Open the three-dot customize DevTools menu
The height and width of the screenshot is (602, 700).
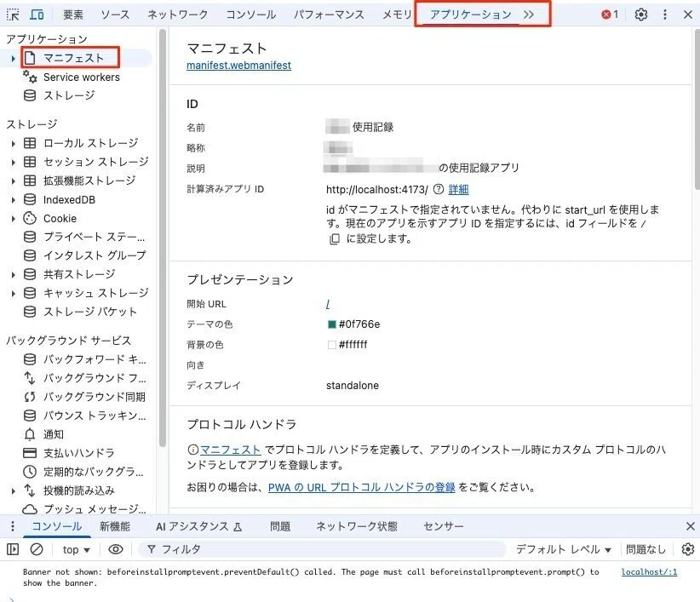click(x=665, y=14)
